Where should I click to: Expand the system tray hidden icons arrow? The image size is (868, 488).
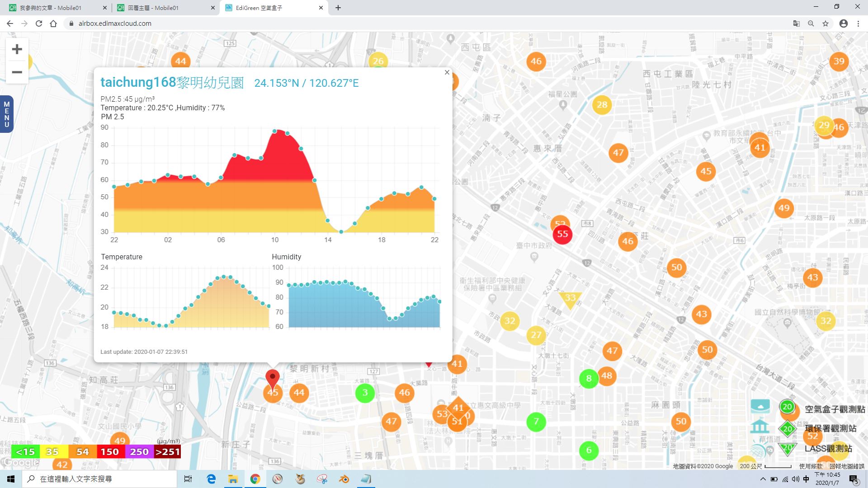click(x=763, y=479)
